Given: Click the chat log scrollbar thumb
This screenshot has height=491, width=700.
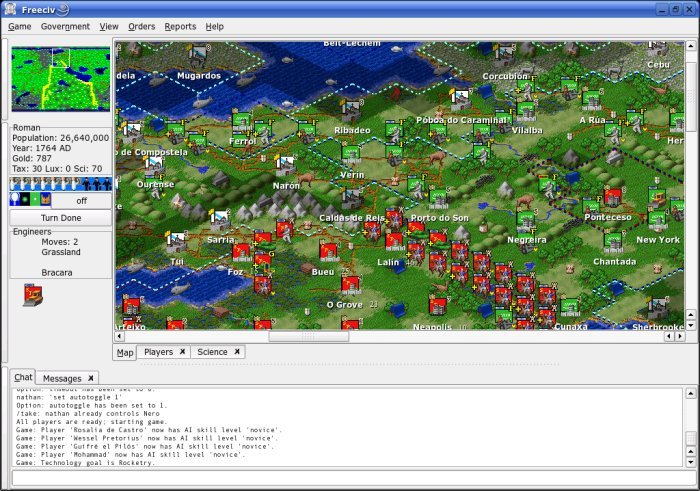Looking at the screenshot, I should [x=691, y=438].
